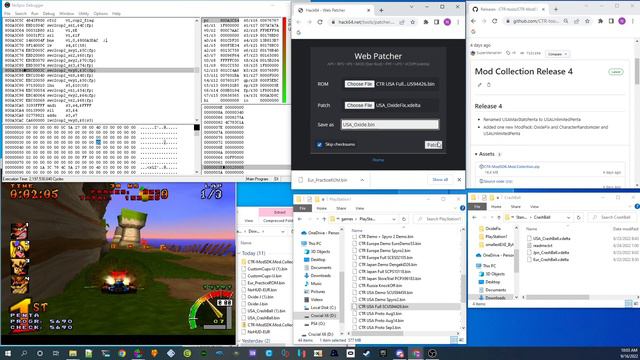Select USA_CrashBall.xdelta in CrashBall window
This screenshot has height=360, width=640.
tap(551, 238)
